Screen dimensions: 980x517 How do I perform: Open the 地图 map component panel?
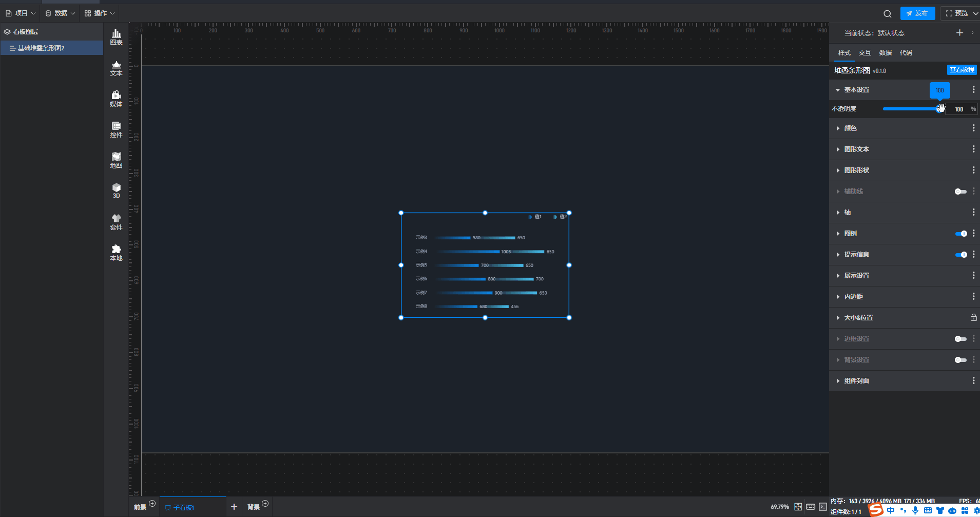click(x=117, y=160)
